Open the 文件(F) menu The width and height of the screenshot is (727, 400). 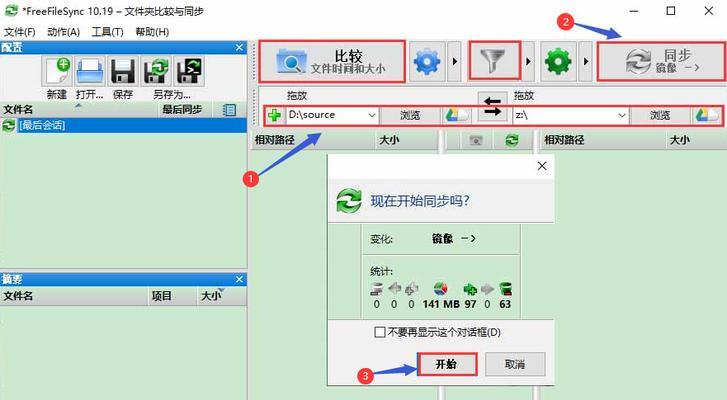click(19, 32)
